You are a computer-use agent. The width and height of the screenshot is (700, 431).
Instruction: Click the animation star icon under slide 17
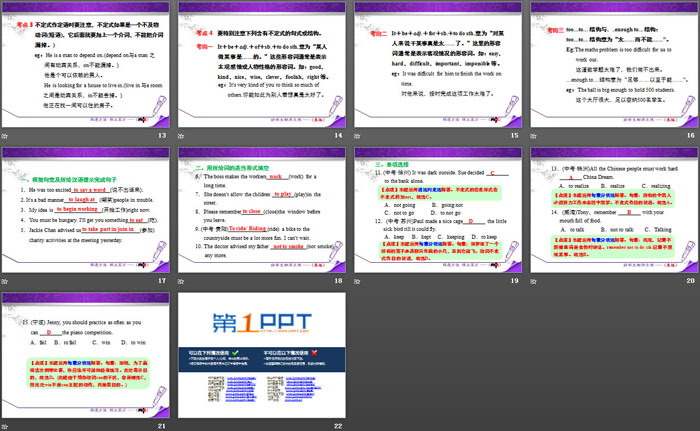coord(5,281)
